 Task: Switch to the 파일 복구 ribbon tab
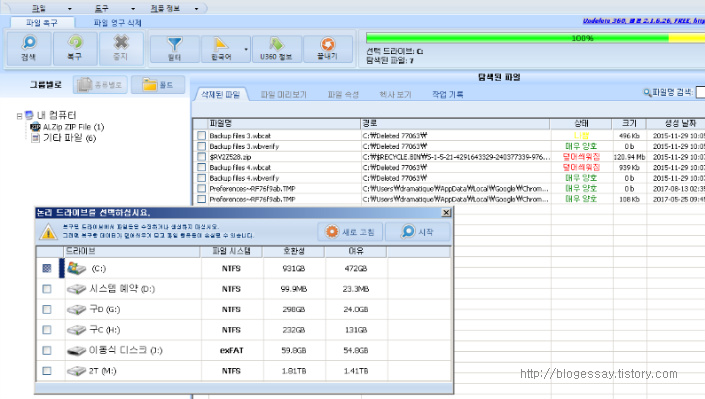(42, 22)
